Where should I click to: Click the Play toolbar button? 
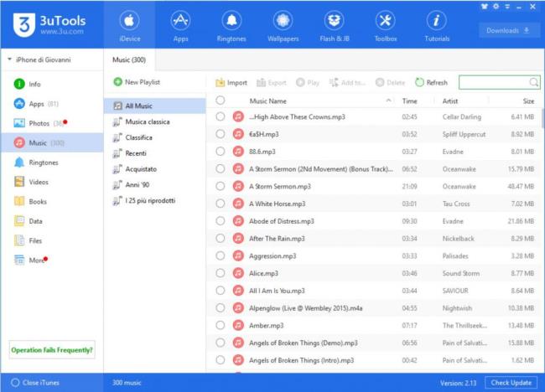(x=308, y=83)
